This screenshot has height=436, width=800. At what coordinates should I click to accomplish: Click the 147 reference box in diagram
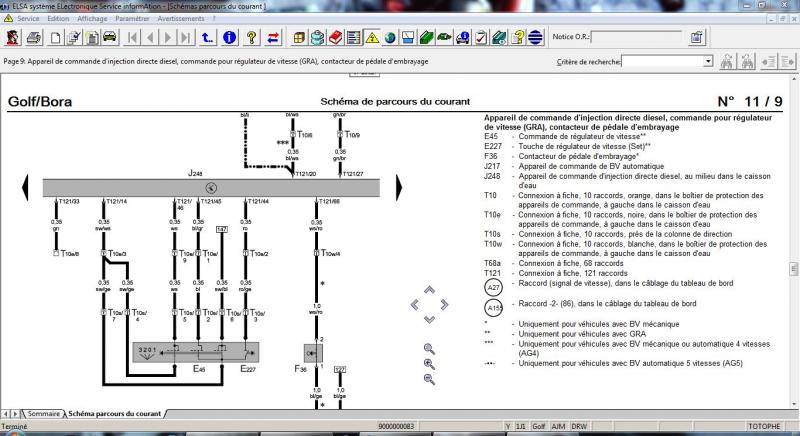[x=222, y=229]
